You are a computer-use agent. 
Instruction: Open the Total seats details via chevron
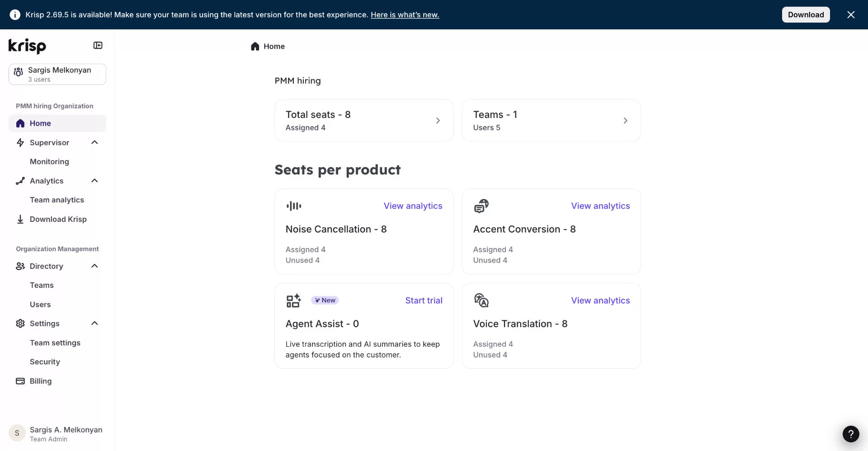(438, 120)
